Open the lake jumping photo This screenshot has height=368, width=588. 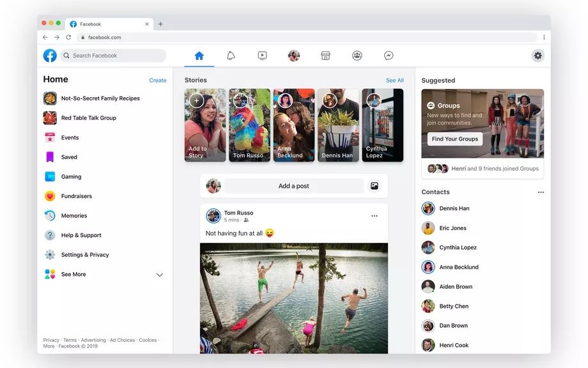(x=294, y=298)
